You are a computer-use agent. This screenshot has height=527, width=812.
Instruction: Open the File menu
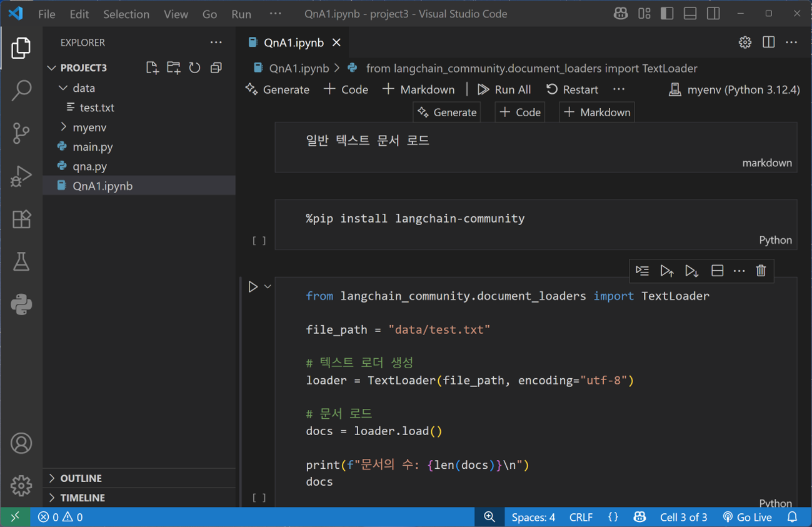tap(47, 14)
